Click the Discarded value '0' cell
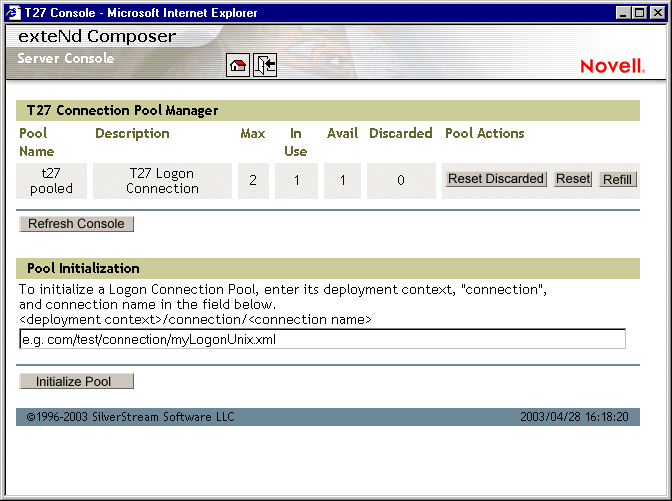This screenshot has height=501, width=672. pos(401,181)
